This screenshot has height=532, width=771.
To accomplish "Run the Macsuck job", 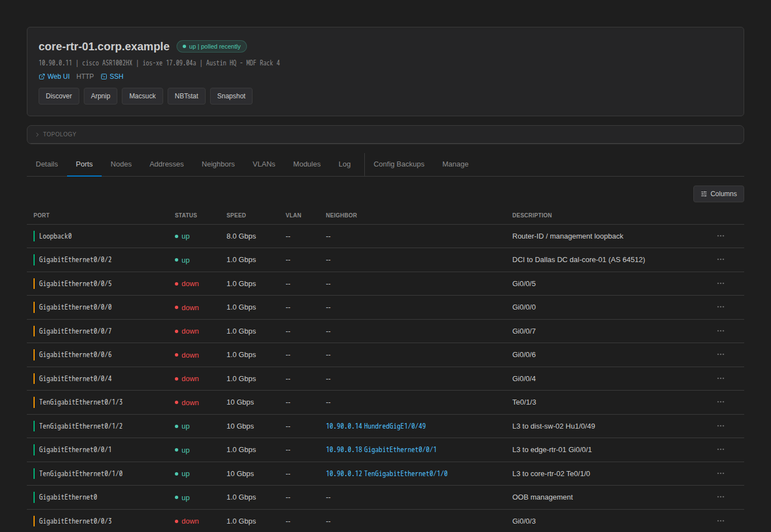I will (x=142, y=96).
